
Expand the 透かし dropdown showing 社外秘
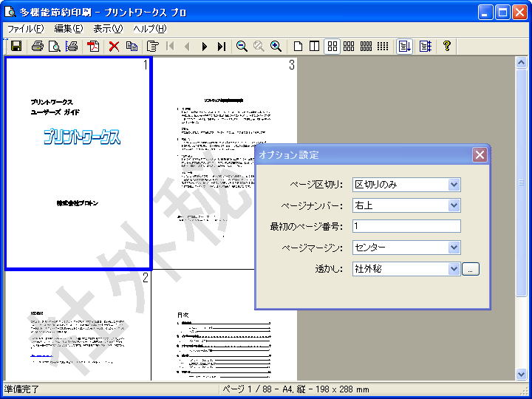tap(454, 269)
